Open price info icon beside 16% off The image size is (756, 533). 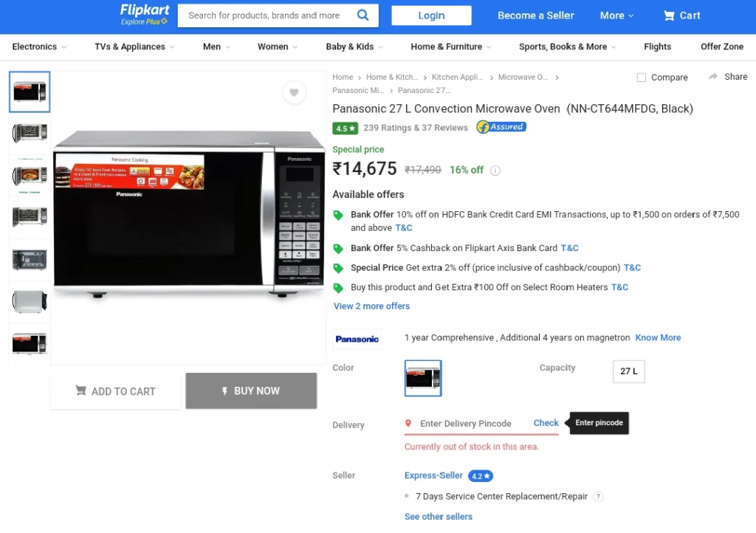coord(495,171)
